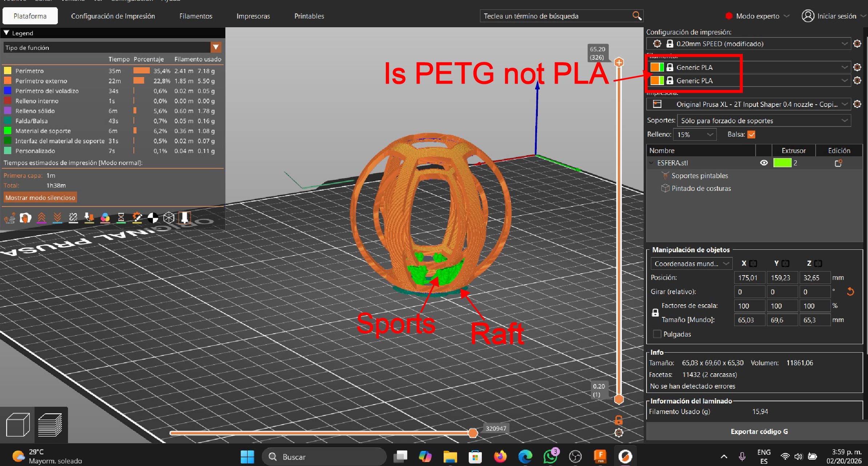Toggle color changes rainbow icon in legend
This screenshot has height=466, width=868.
click(x=105, y=218)
